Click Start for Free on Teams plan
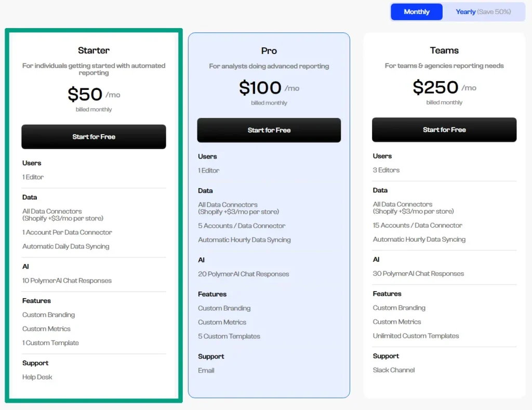 (x=444, y=129)
